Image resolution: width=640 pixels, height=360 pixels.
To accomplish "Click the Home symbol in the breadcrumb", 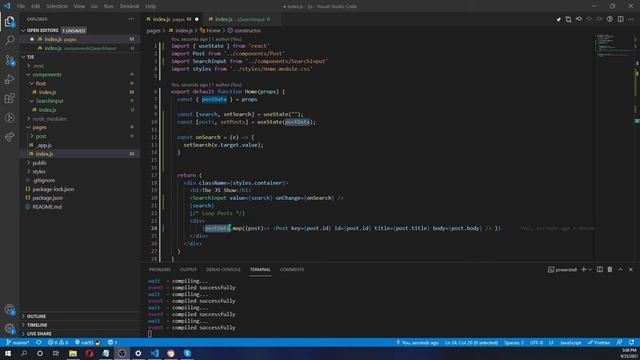I will [x=211, y=31].
